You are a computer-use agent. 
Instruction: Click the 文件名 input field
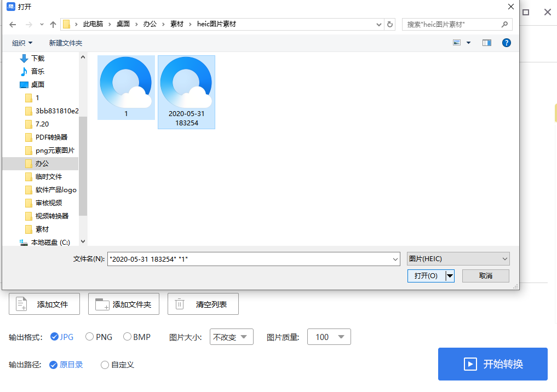[254, 259]
